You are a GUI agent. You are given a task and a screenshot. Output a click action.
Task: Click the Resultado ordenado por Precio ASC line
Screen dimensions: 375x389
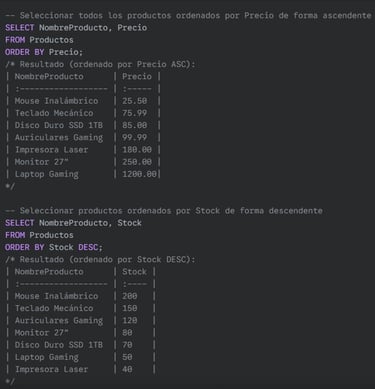(x=100, y=64)
